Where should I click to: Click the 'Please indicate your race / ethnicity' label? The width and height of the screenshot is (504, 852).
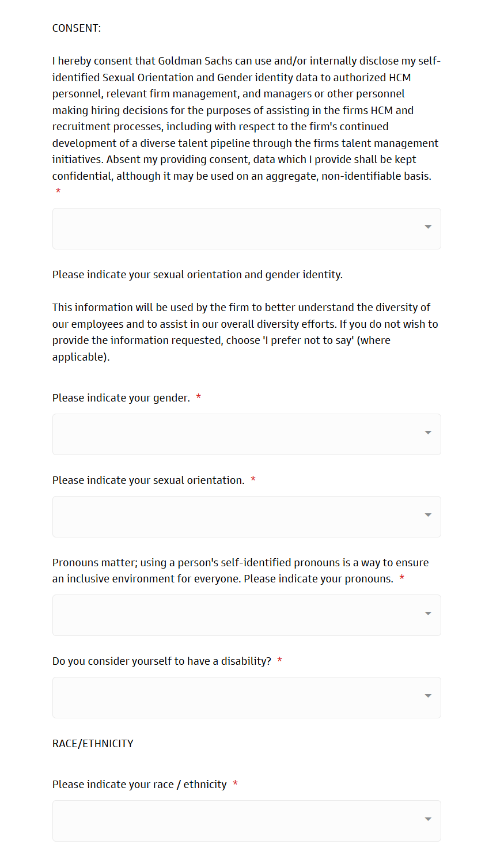point(139,785)
